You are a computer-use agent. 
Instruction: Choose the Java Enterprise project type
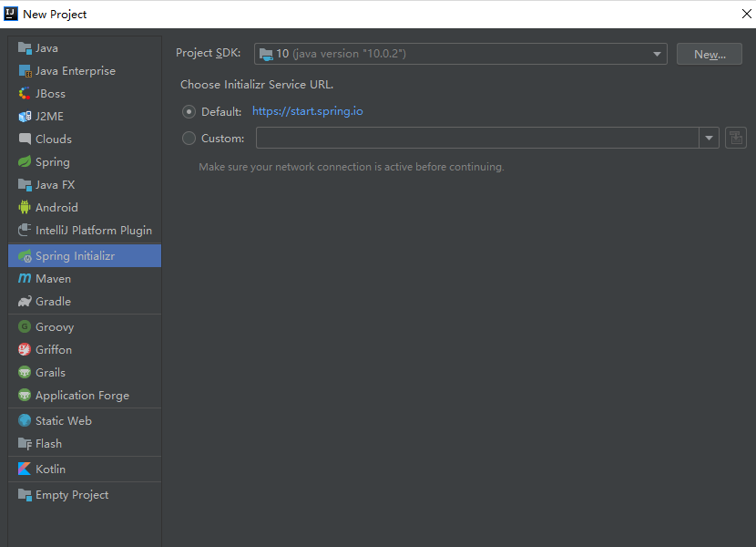[85, 71]
